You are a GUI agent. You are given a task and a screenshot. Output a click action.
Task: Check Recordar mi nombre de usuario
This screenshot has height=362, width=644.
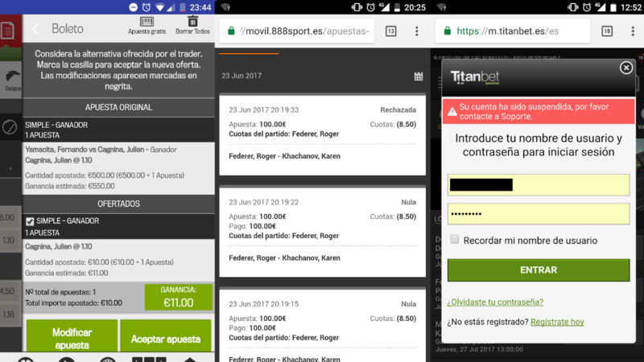454,239
